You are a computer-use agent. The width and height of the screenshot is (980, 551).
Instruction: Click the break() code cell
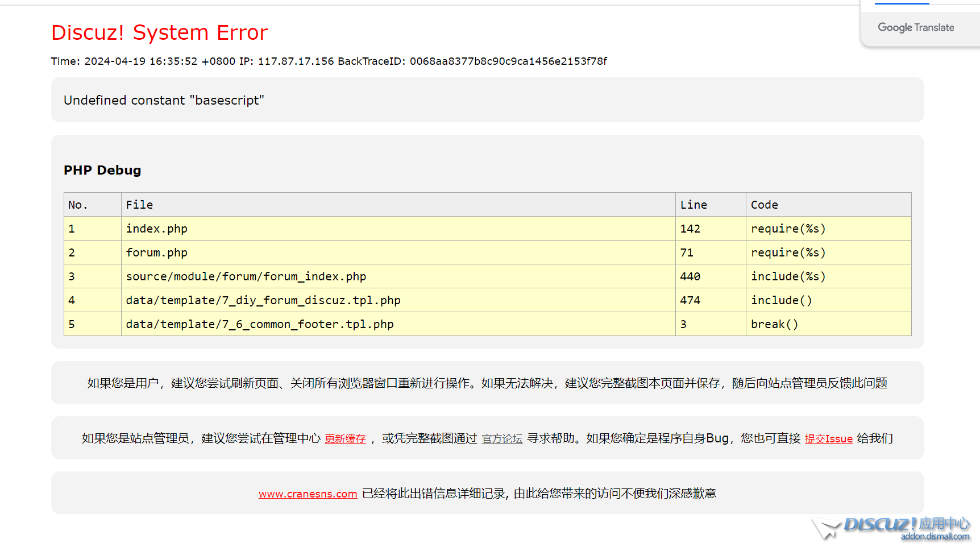pyautogui.click(x=774, y=324)
